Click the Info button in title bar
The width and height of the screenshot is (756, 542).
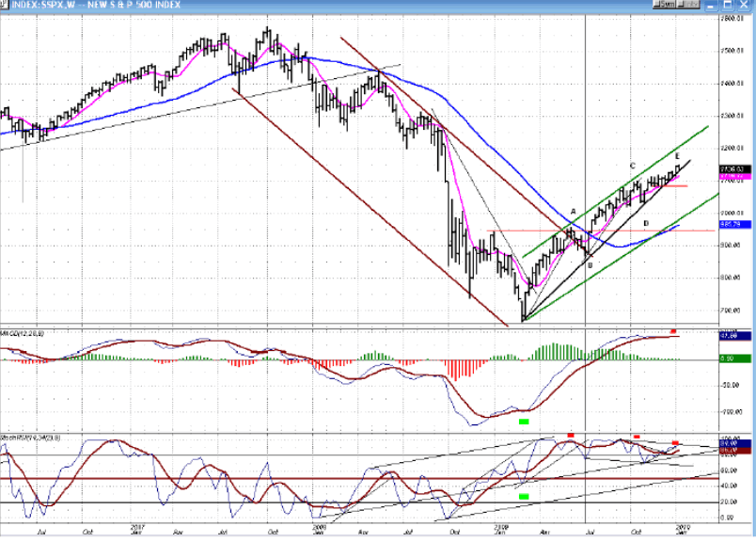687,4
